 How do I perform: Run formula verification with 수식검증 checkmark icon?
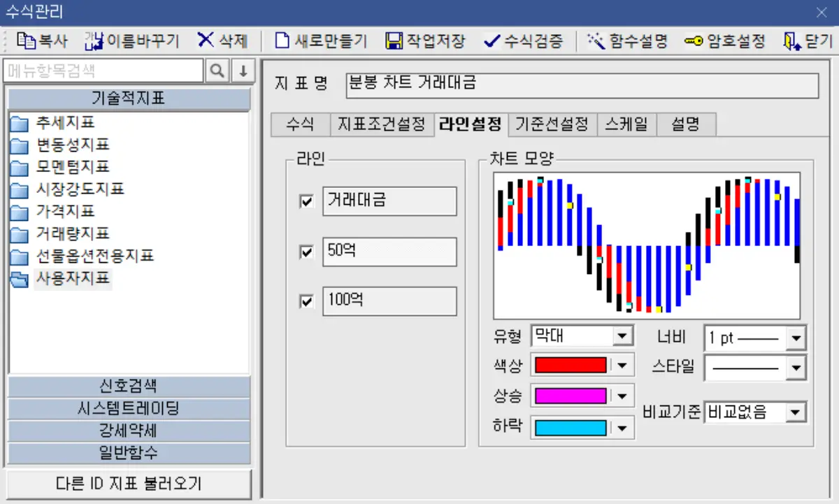[491, 40]
